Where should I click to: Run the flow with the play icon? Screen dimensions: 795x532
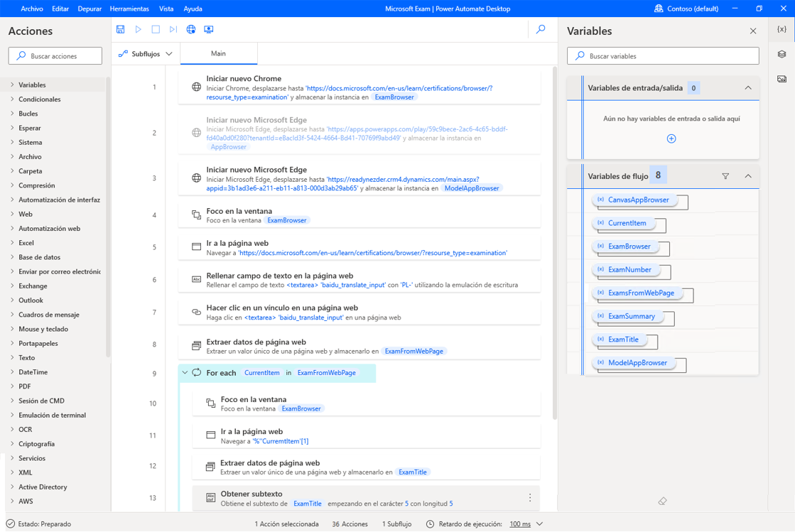(x=138, y=29)
